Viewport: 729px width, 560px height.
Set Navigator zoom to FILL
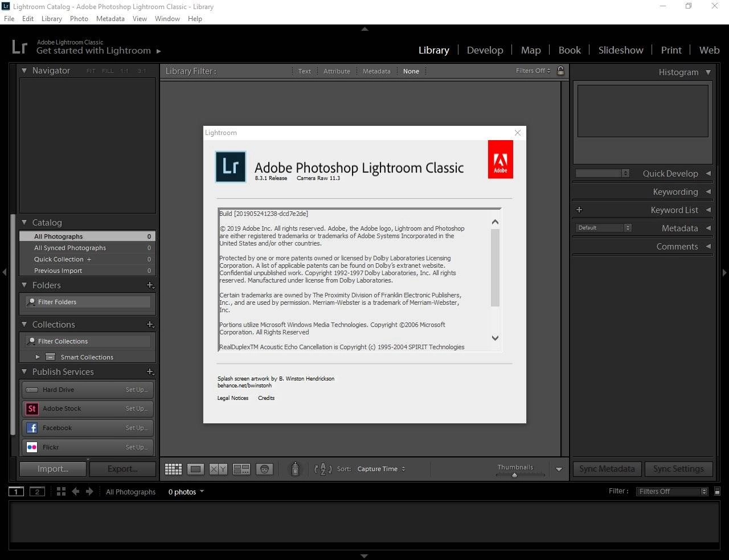[x=108, y=71]
